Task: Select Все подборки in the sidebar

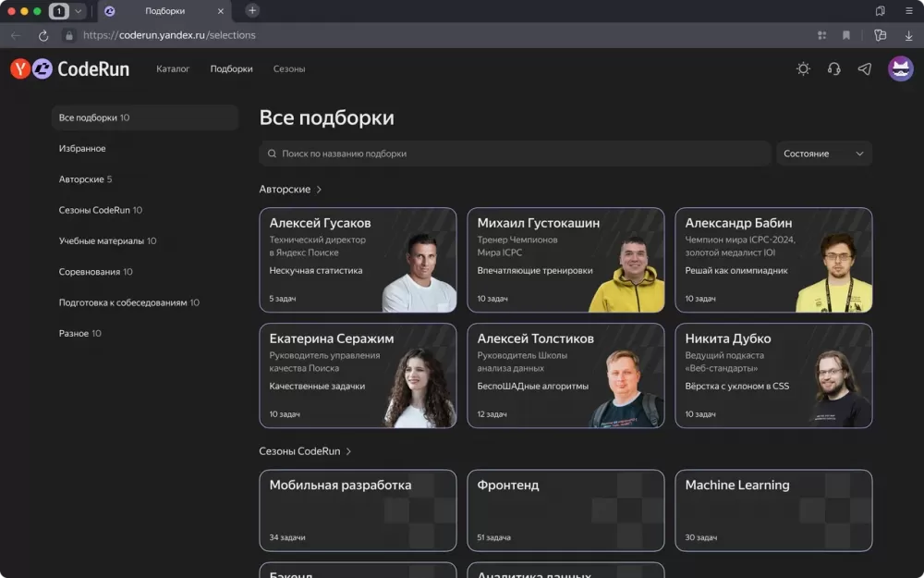Action: click(144, 118)
